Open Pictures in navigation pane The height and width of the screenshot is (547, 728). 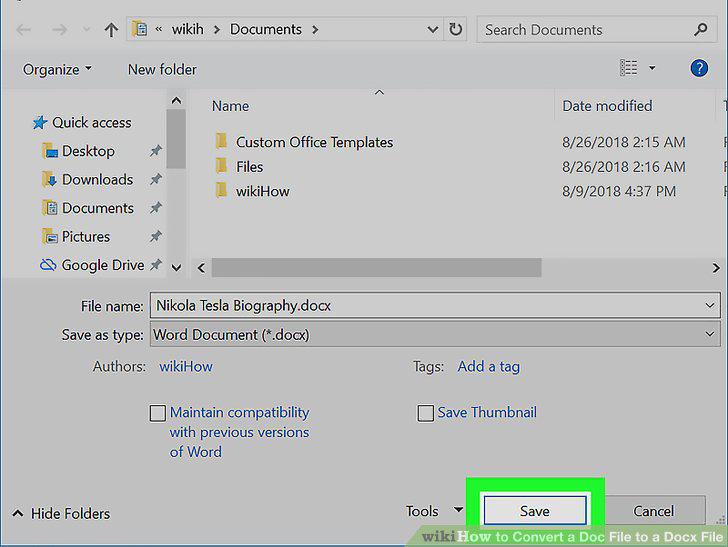(76, 237)
